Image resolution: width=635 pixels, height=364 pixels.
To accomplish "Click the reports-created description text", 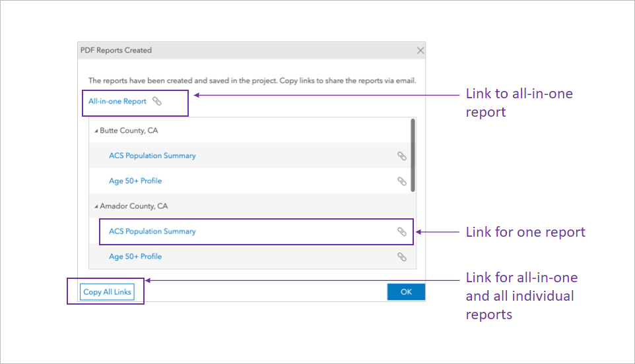I will [x=252, y=80].
